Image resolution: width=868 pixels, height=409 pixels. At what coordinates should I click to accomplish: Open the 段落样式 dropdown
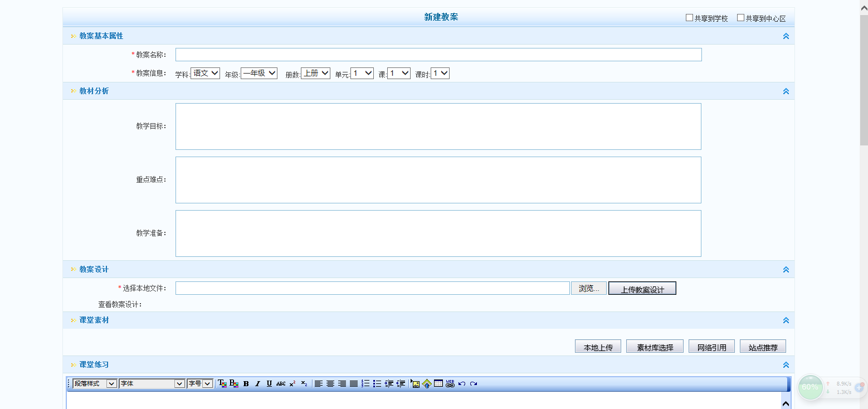pyautogui.click(x=95, y=383)
